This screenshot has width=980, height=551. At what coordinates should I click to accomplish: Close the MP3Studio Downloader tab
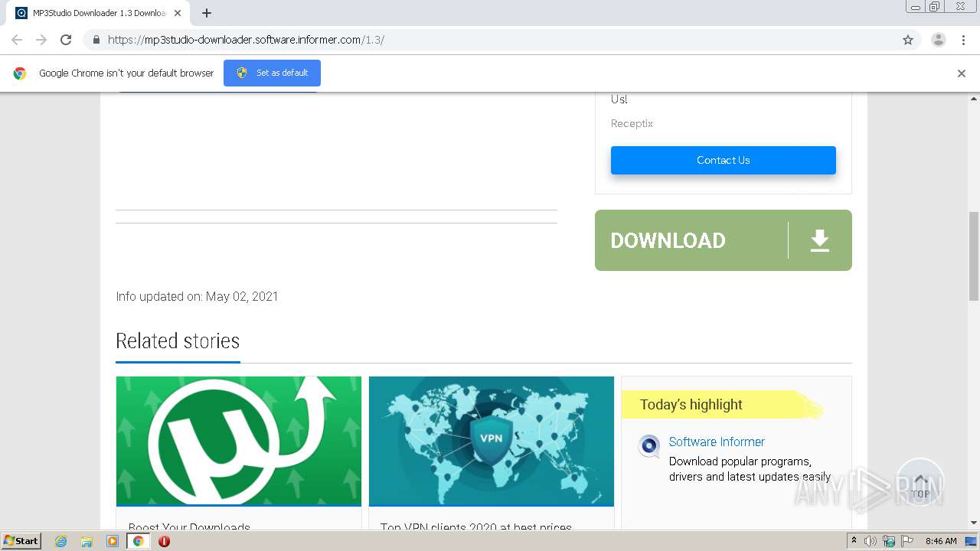[178, 13]
